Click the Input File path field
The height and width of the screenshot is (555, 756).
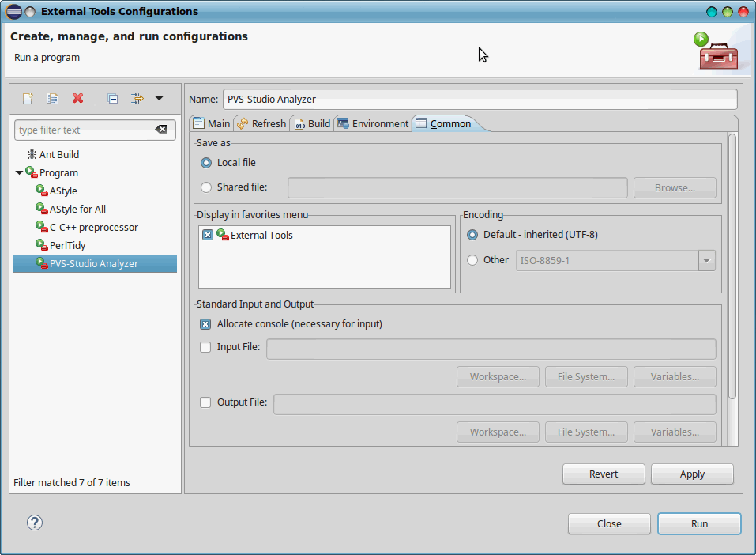point(491,349)
